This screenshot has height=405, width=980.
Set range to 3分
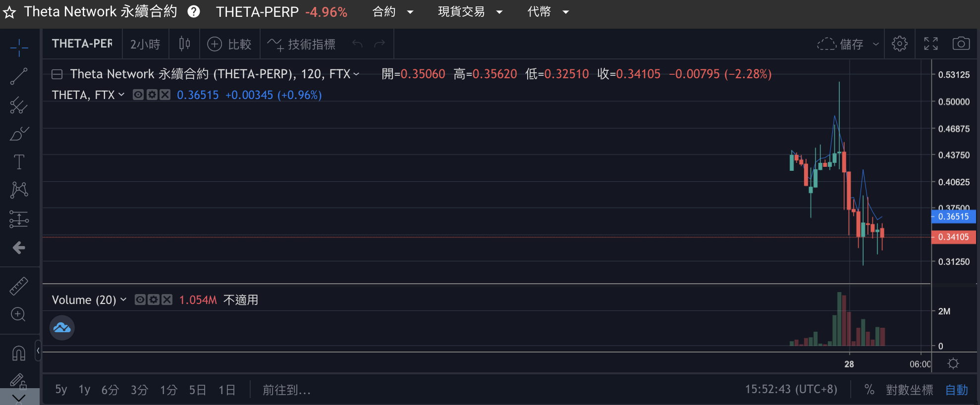[139, 390]
